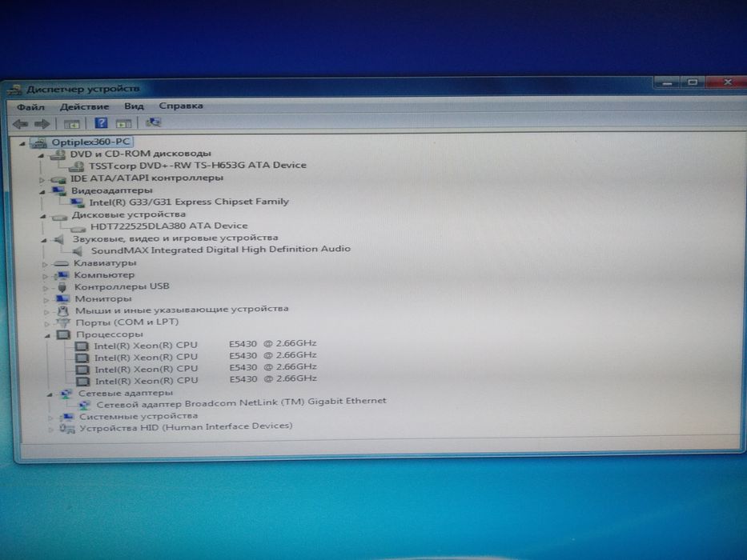Click the Broadcom NetLink adapter icon

tap(84, 406)
